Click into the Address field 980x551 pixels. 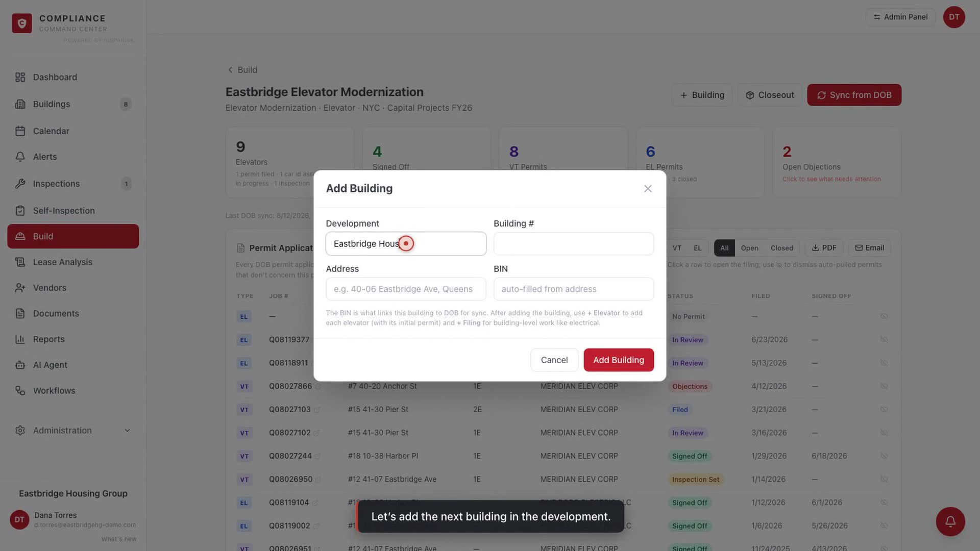tap(406, 289)
